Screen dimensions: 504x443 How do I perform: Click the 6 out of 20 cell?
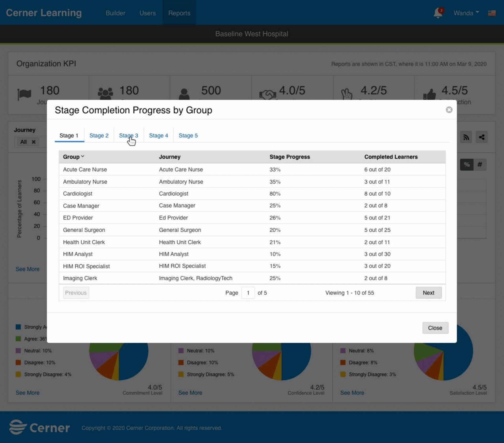(x=377, y=170)
